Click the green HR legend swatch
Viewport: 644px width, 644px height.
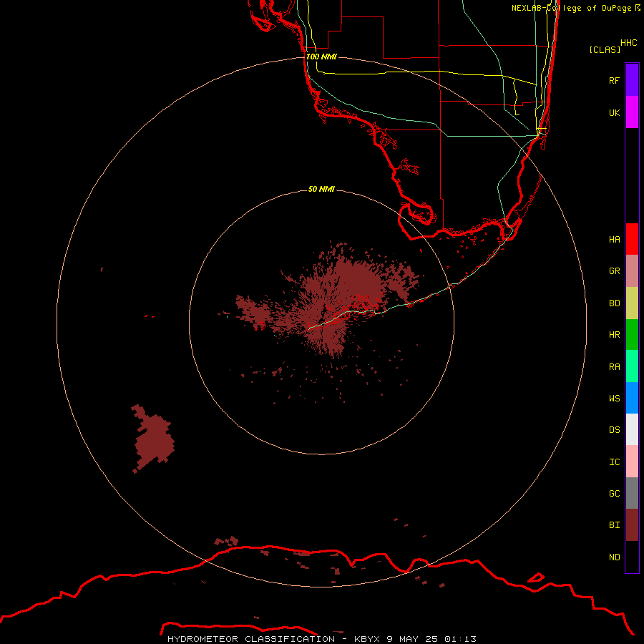pos(632,334)
